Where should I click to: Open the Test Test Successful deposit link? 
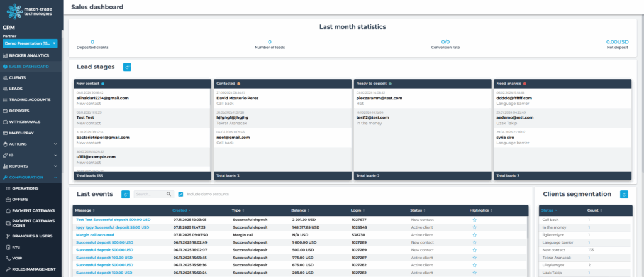113,220
